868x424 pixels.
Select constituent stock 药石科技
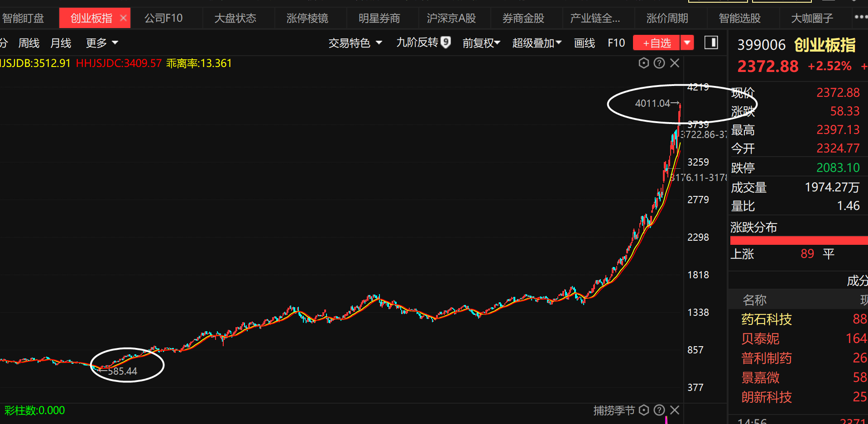[766, 319]
